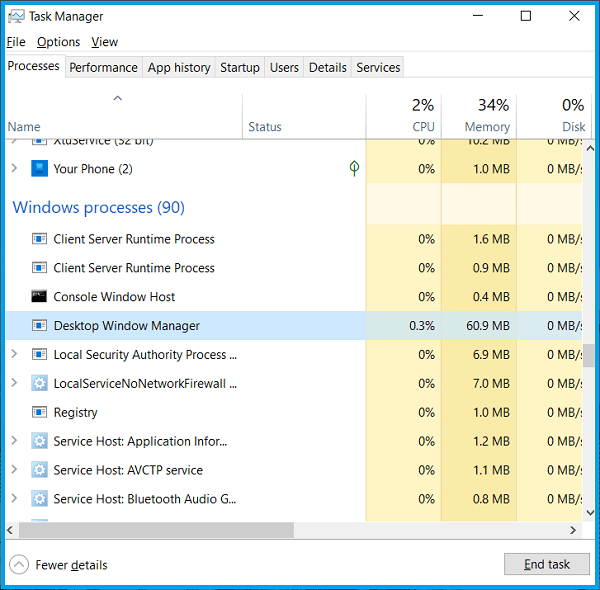Expand Service Host: AVCTP service row

14,469
